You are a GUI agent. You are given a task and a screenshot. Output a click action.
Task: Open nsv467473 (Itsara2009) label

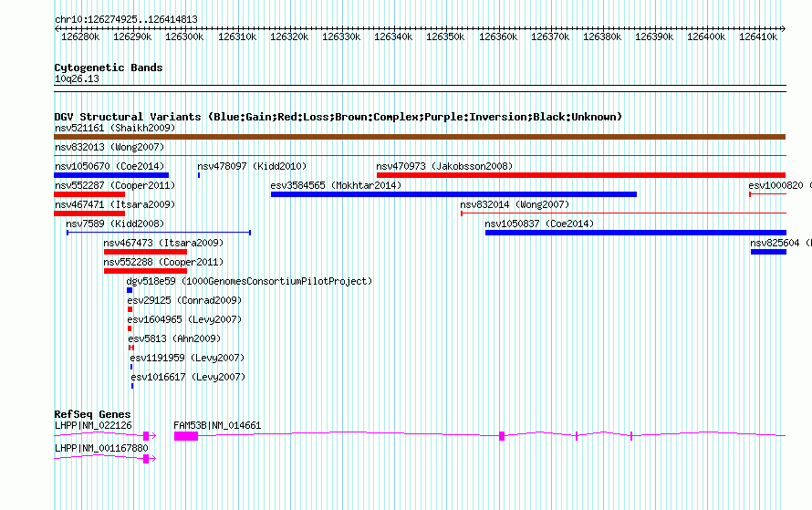pos(163,243)
